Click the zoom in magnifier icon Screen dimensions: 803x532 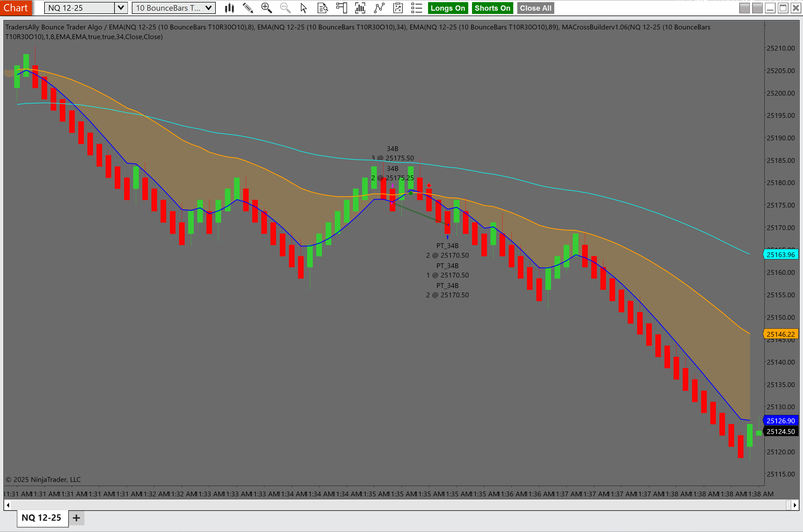coord(266,8)
